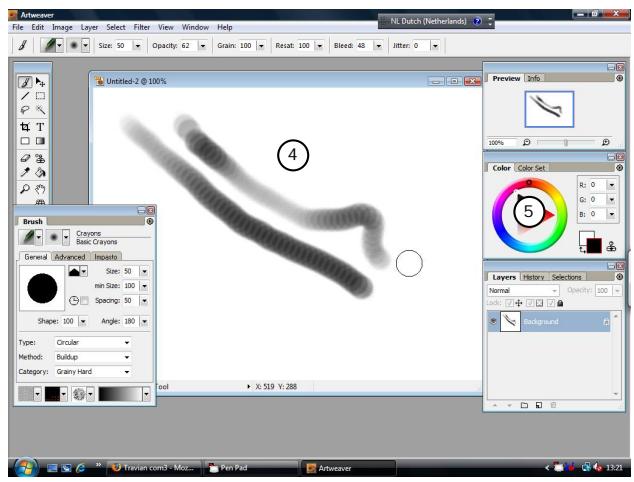Switch to the Advanced brush tab

[x=70, y=257]
